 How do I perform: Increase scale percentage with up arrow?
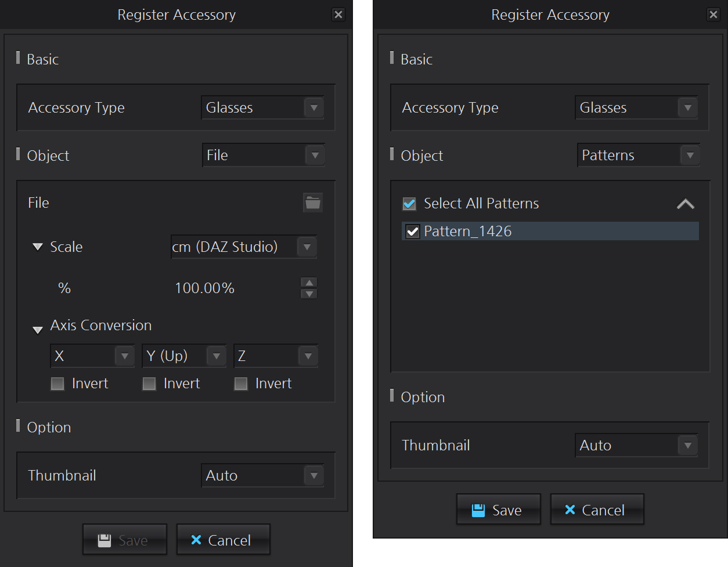pos(309,283)
